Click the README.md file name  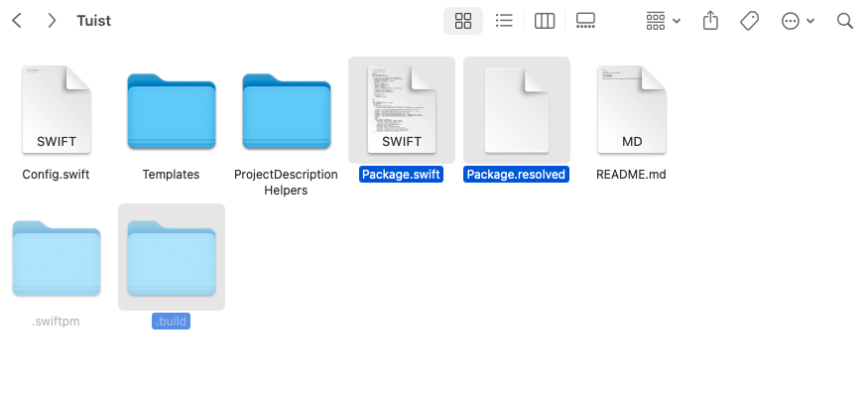click(x=631, y=175)
